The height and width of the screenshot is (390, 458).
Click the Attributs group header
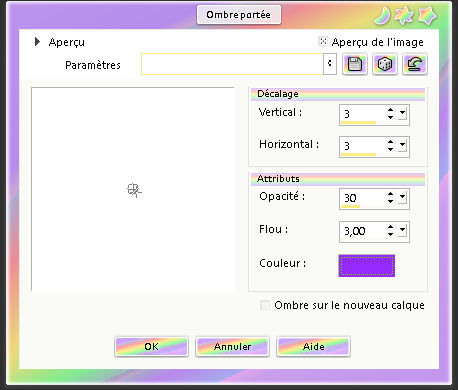tap(338, 179)
